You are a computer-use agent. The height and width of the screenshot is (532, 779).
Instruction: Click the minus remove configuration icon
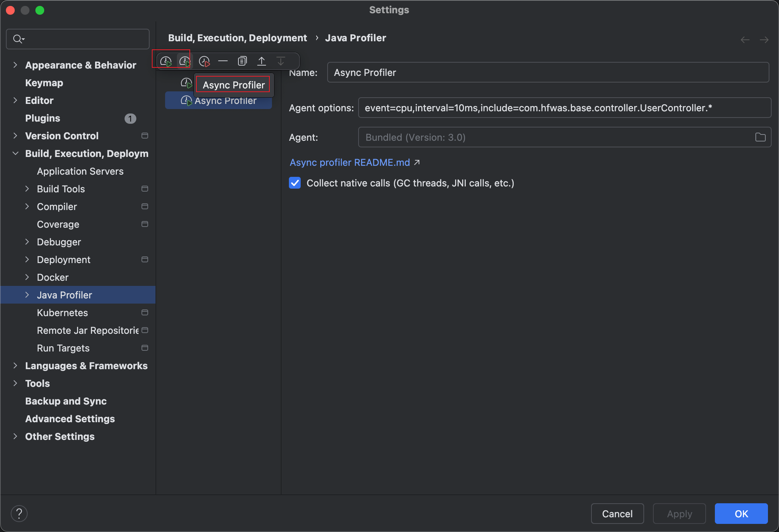pos(223,61)
